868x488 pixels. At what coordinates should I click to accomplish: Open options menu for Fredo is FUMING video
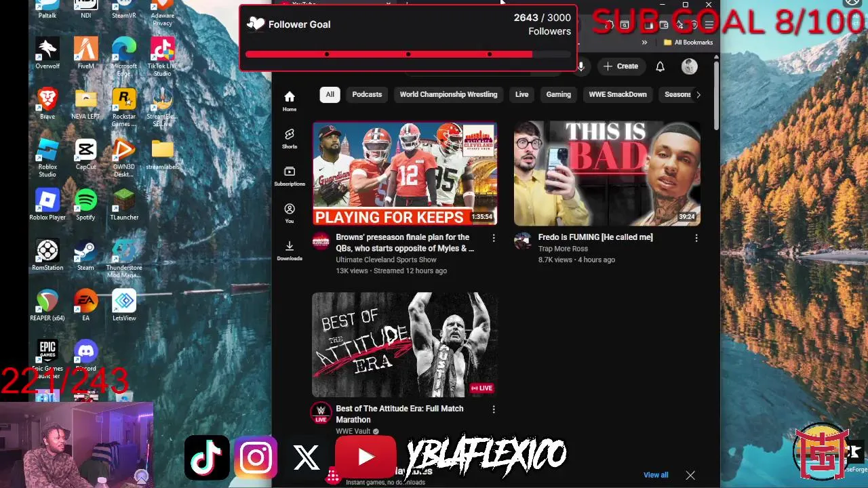[696, 238]
